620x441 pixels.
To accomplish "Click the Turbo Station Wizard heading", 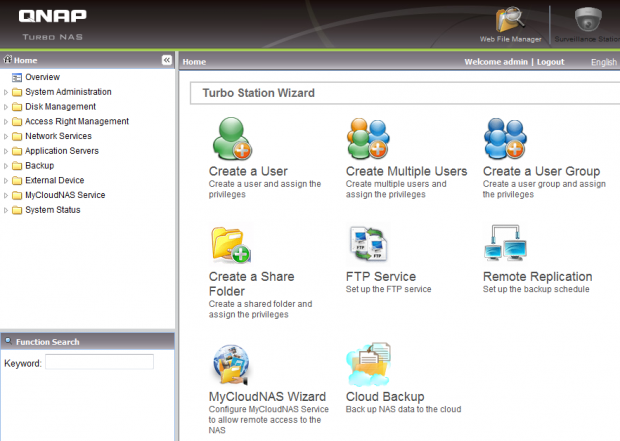I will point(259,93).
